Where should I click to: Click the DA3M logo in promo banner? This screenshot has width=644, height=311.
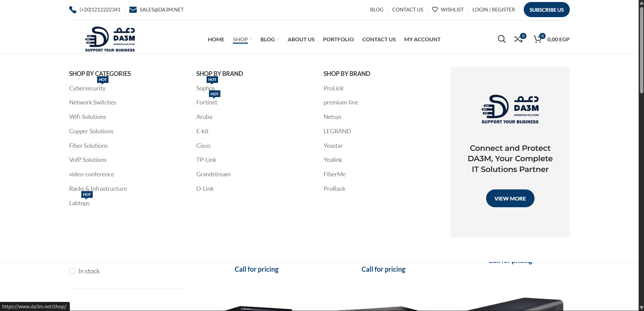[510, 109]
